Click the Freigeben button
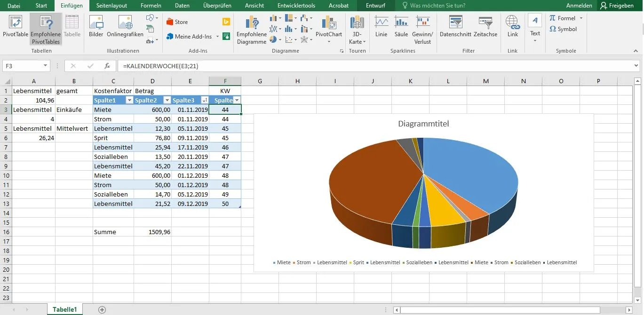The height and width of the screenshot is (315, 644). coord(620,6)
